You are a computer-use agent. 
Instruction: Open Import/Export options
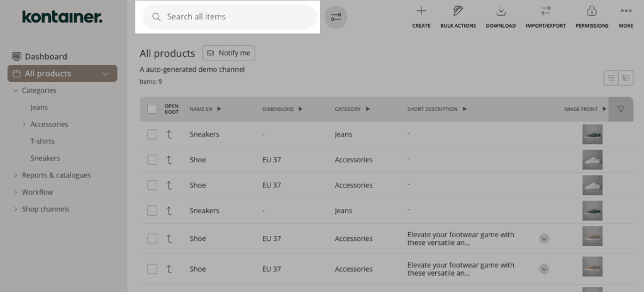click(x=545, y=11)
